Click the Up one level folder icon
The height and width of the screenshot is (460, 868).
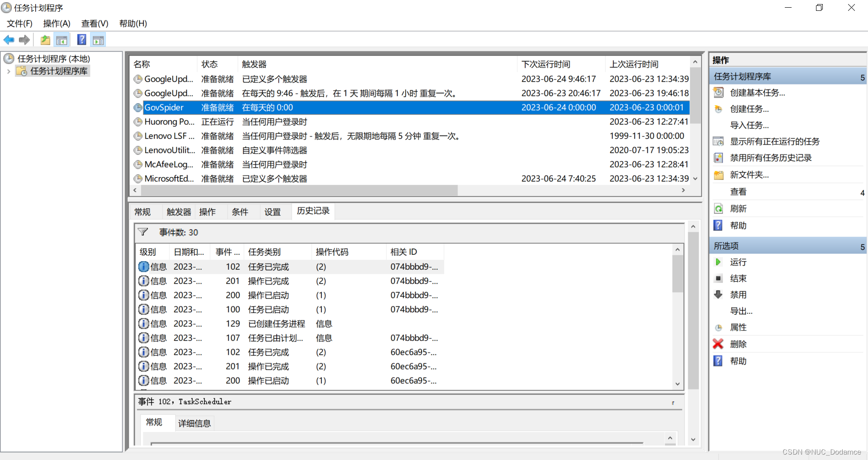click(45, 40)
